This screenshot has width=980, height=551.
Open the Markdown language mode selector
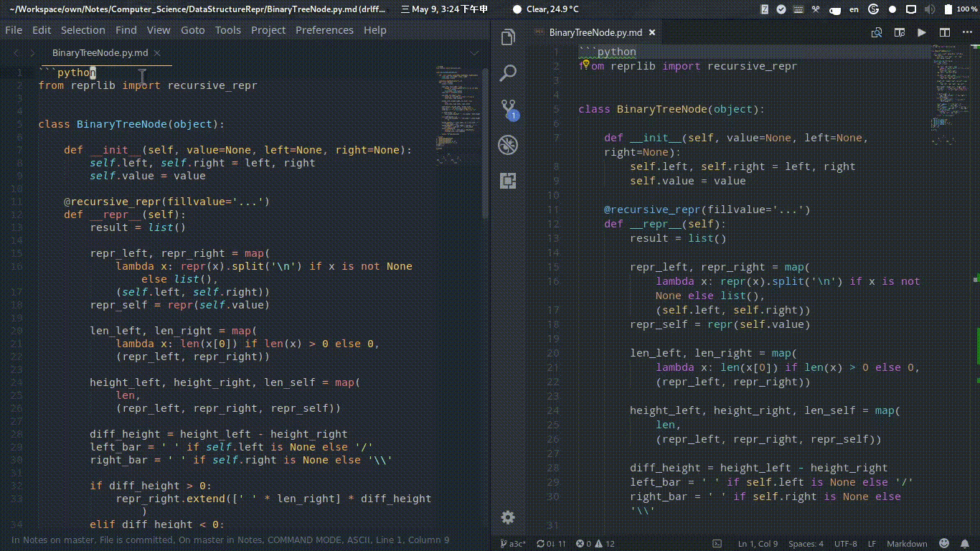tap(906, 543)
